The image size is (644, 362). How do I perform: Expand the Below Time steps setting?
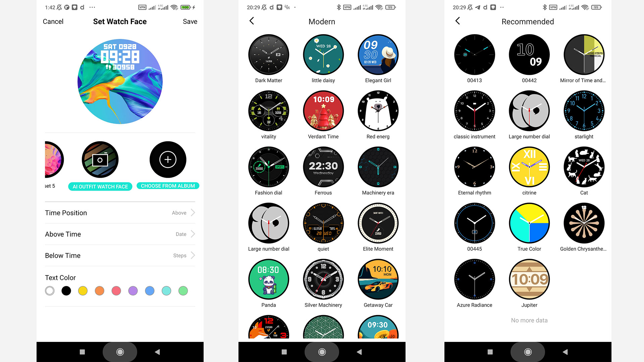pyautogui.click(x=193, y=255)
